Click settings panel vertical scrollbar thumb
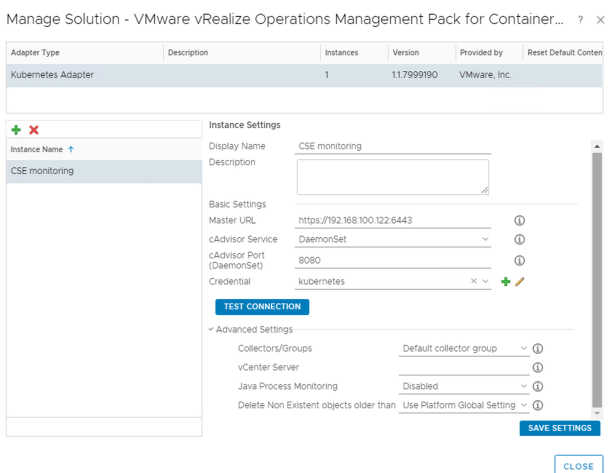Viewport: 615px width, 473px height. [x=597, y=280]
